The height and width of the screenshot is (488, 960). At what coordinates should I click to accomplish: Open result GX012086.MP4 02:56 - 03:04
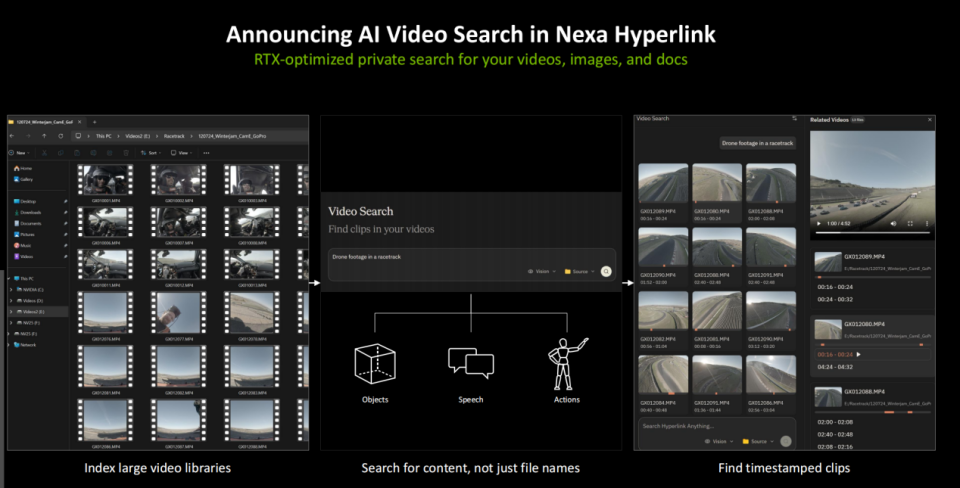771,384
